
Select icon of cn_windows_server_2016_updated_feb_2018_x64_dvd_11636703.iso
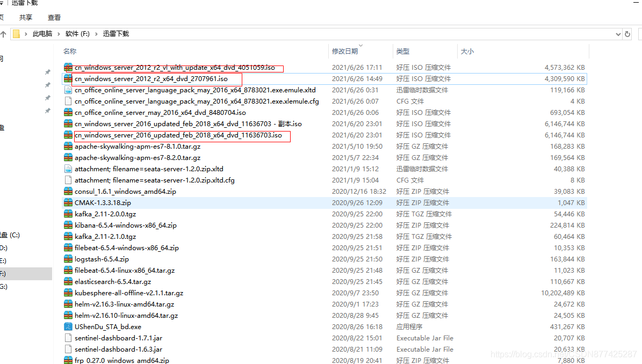point(68,135)
